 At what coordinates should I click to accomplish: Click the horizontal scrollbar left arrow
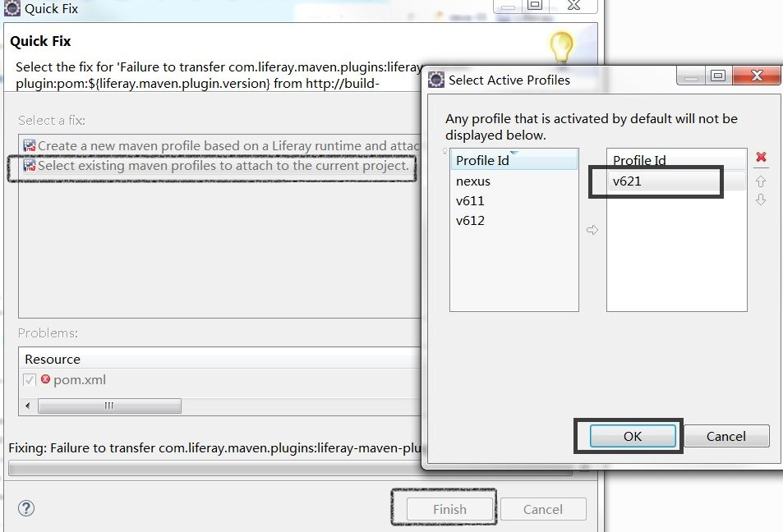(x=27, y=406)
